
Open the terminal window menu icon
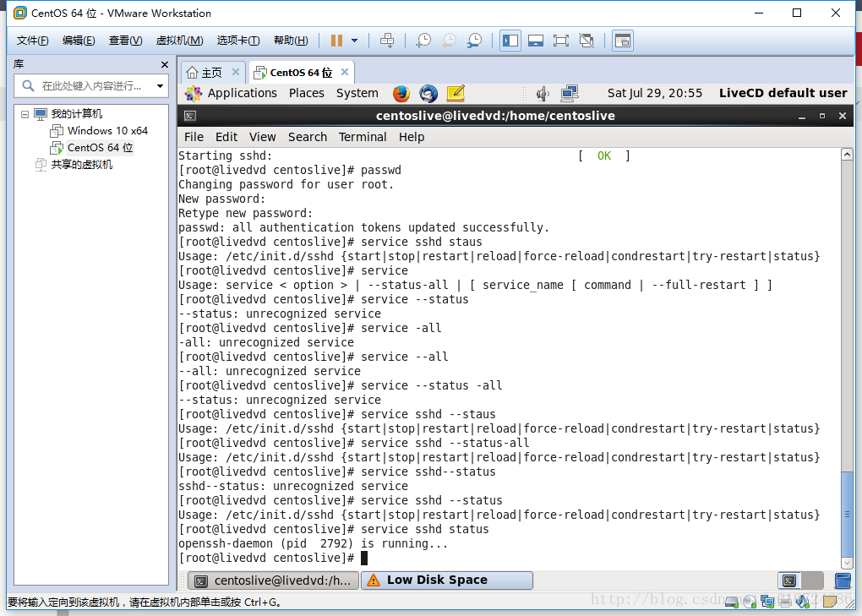click(190, 116)
